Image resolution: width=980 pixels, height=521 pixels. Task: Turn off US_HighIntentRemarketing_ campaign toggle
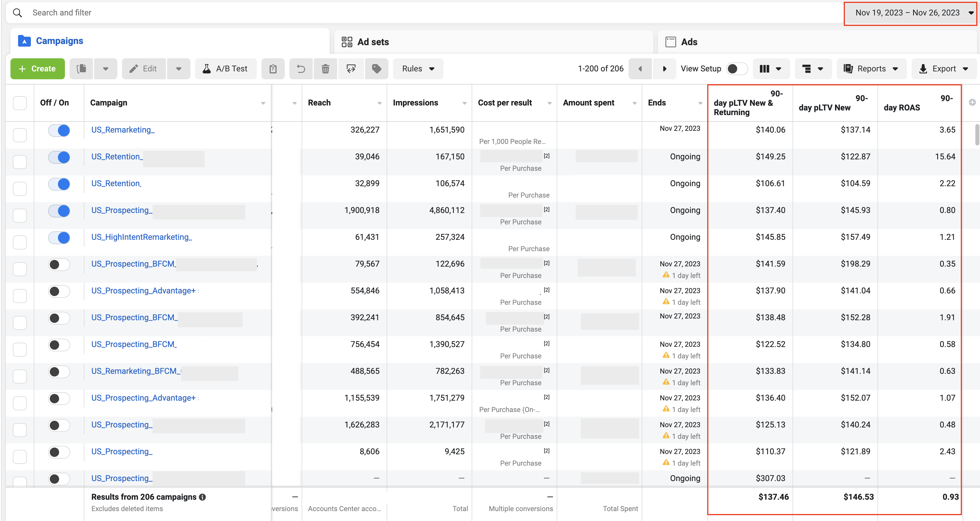coord(59,238)
